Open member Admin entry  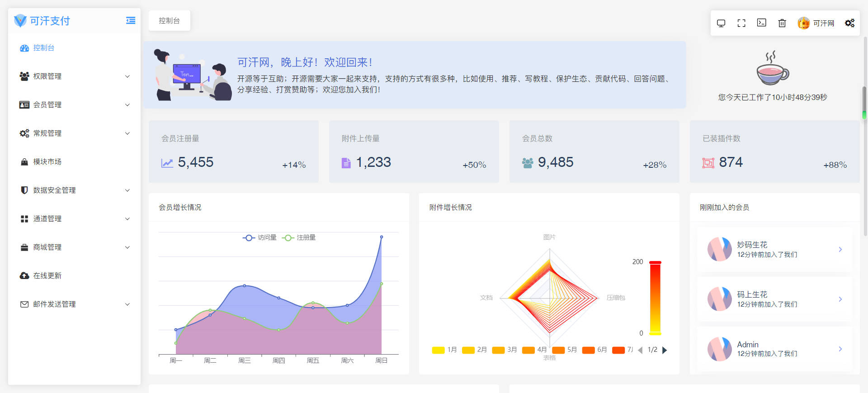(774, 349)
